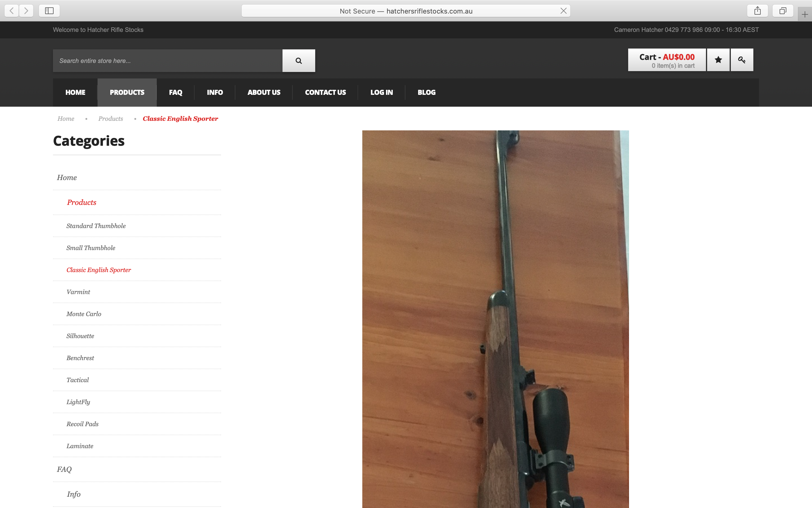812x508 pixels.
Task: Stop loading with the address bar X
Action: [563, 11]
